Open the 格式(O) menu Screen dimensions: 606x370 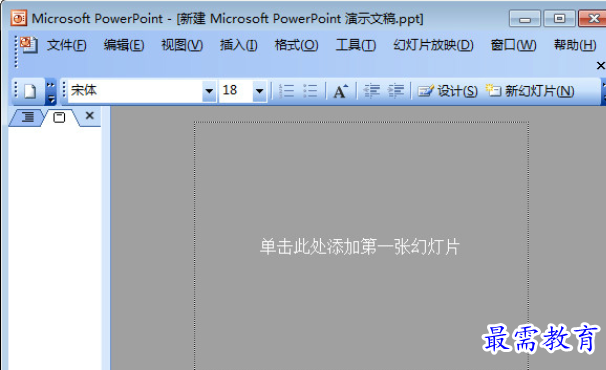coord(296,45)
